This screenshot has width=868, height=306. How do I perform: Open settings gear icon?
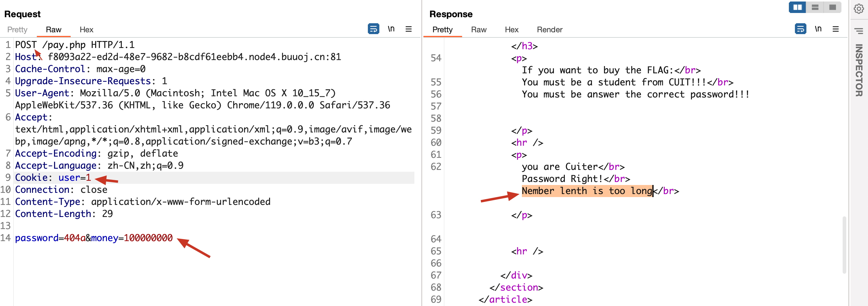(859, 9)
